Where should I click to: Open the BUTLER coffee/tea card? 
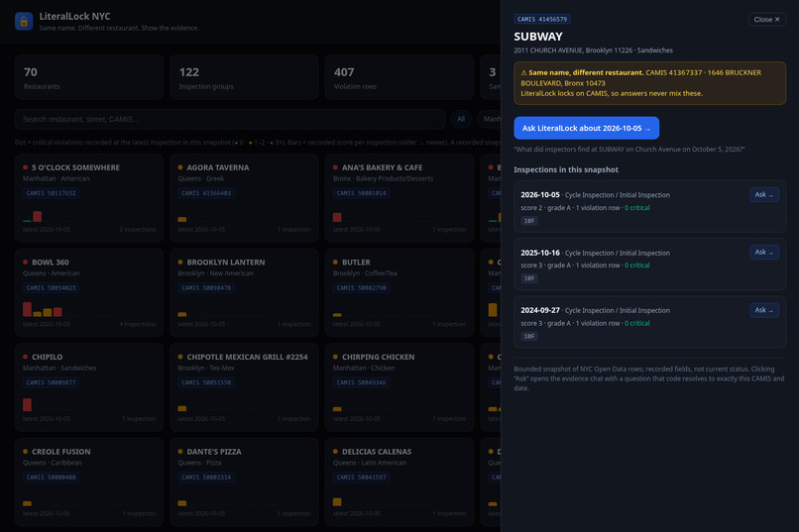(399, 292)
